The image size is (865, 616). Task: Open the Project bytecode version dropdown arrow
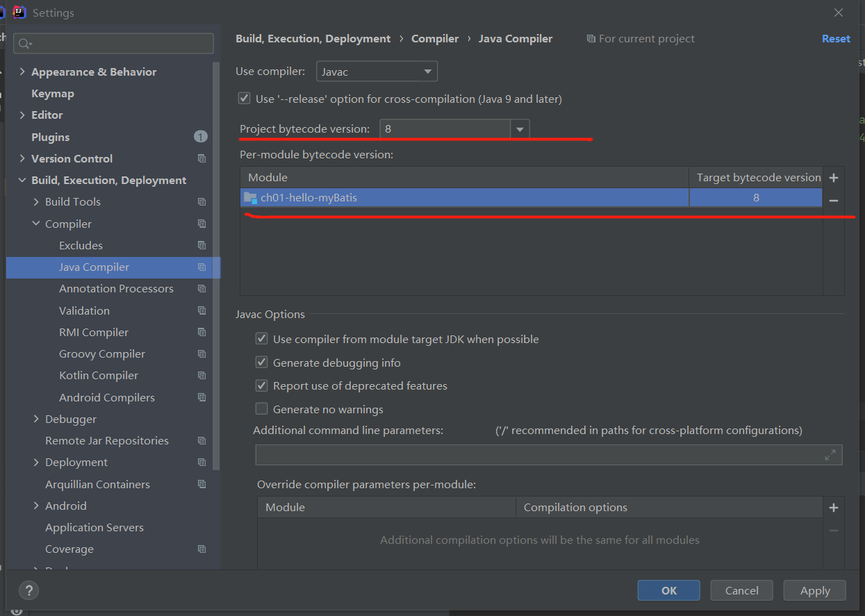click(x=520, y=129)
